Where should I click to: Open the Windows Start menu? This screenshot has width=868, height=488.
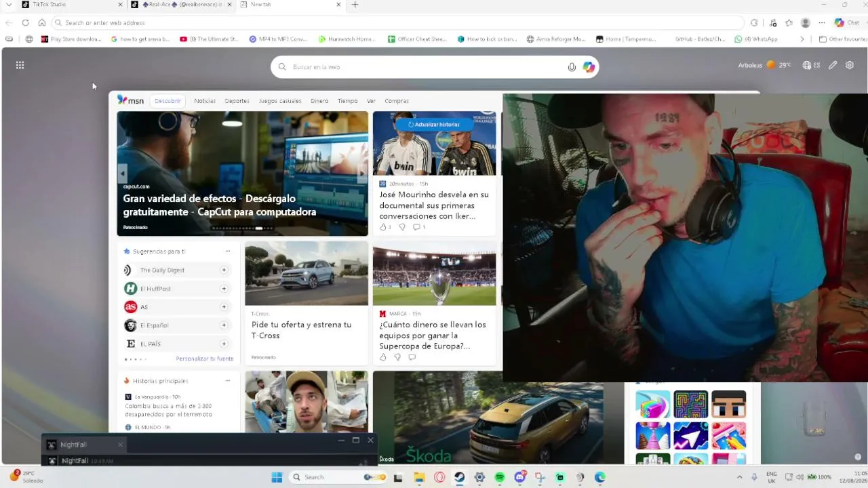tap(276, 477)
